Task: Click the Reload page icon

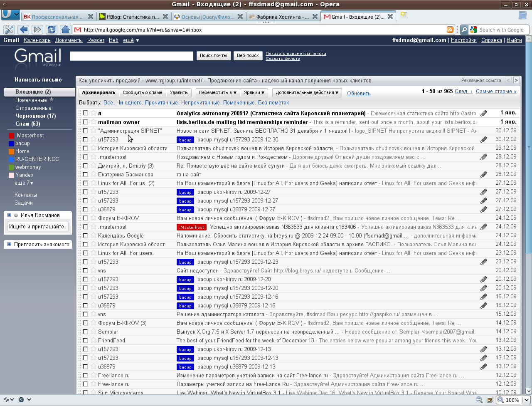Action: pos(52,30)
